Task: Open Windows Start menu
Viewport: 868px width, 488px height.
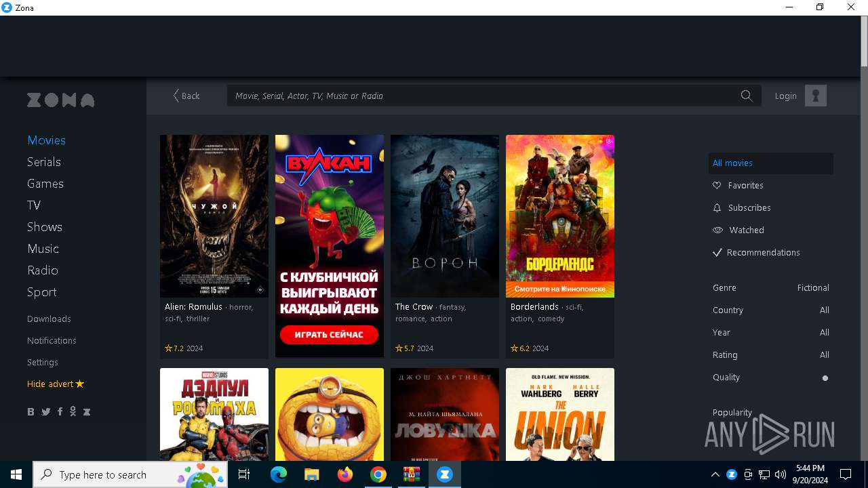Action: [16, 474]
